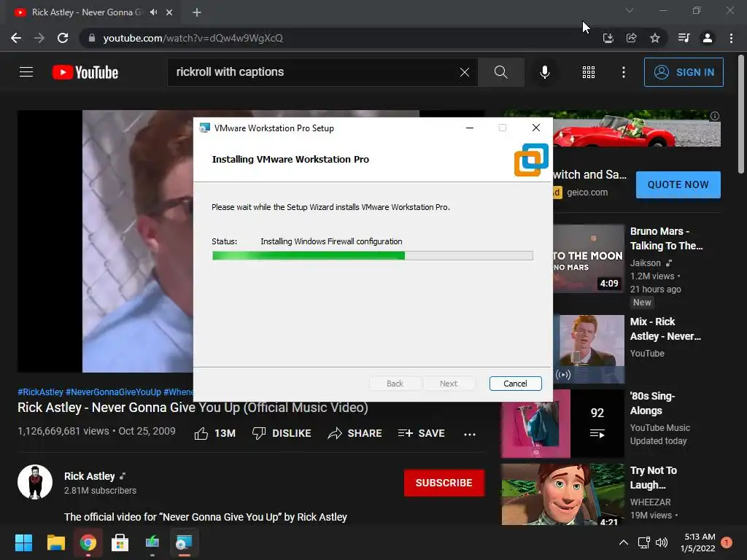Save the video to a playlist
This screenshot has height=560, width=747.
421,433
